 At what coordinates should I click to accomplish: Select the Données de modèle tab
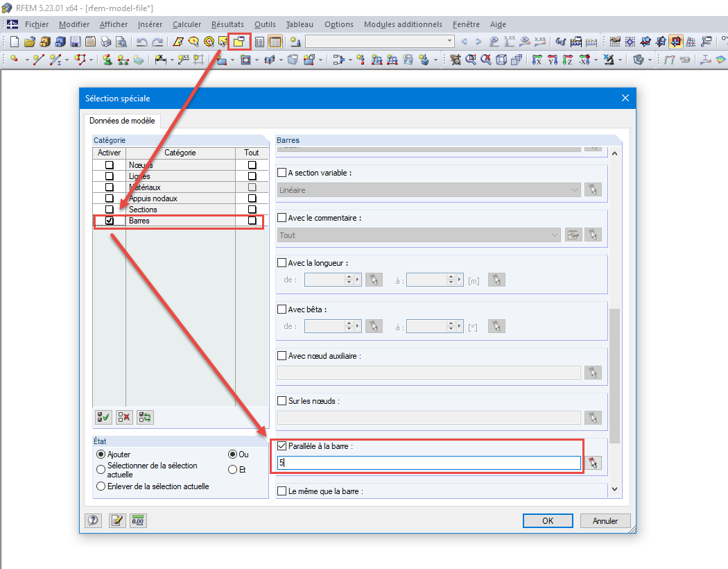pyautogui.click(x=122, y=121)
